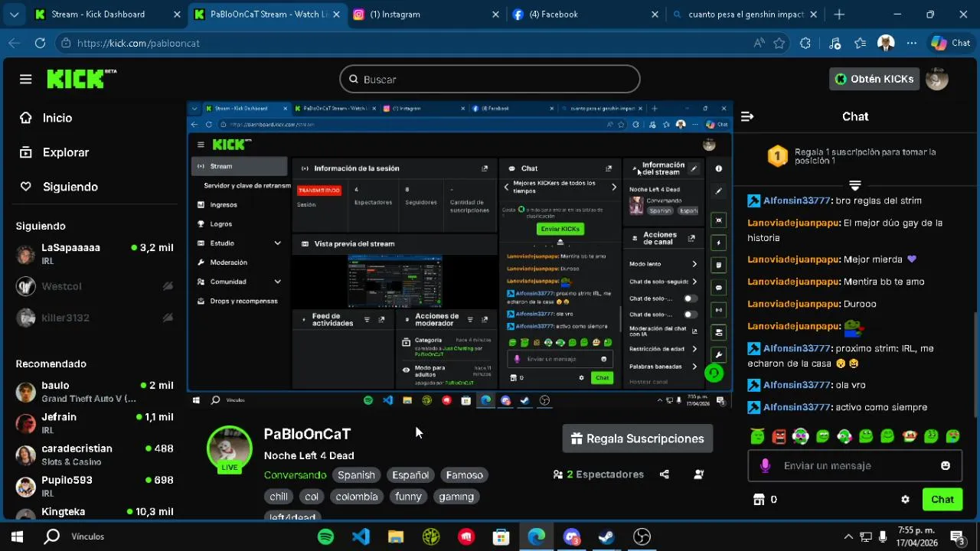Click the user icon right of the share icon
Screen dimensions: 980x551
click(x=698, y=474)
